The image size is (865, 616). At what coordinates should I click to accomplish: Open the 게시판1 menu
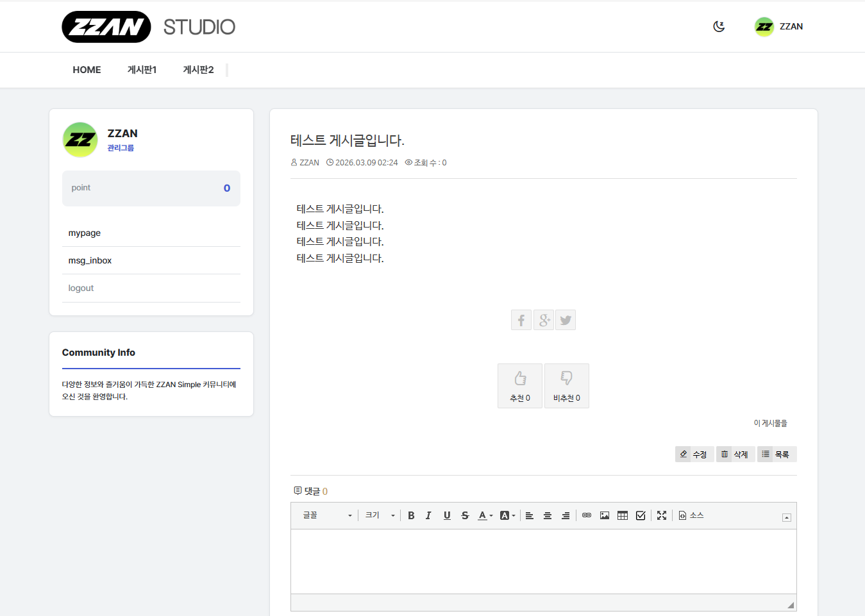[x=142, y=70]
